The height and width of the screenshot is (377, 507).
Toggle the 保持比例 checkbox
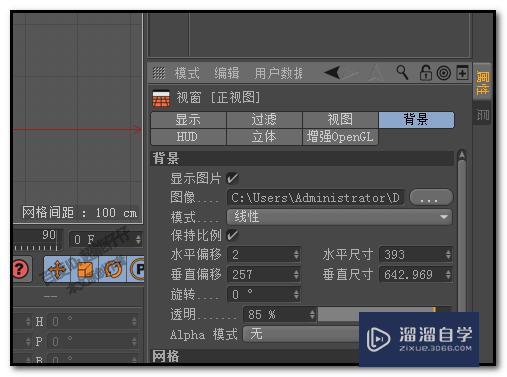(x=232, y=235)
